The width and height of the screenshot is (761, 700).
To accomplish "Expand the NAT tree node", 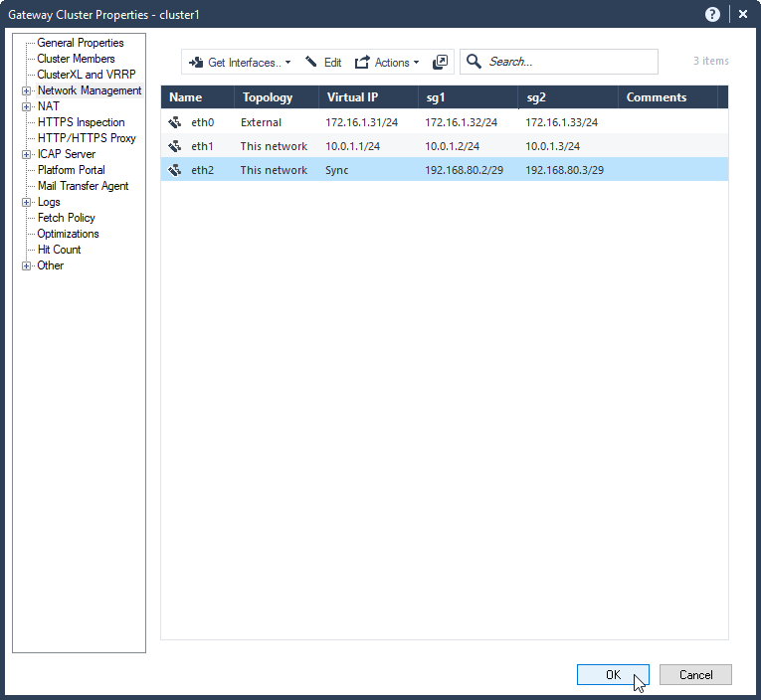I will 26,106.
